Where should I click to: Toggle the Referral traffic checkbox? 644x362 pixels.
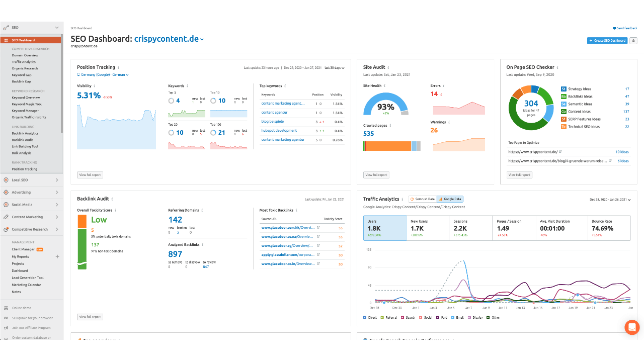pyautogui.click(x=382, y=318)
